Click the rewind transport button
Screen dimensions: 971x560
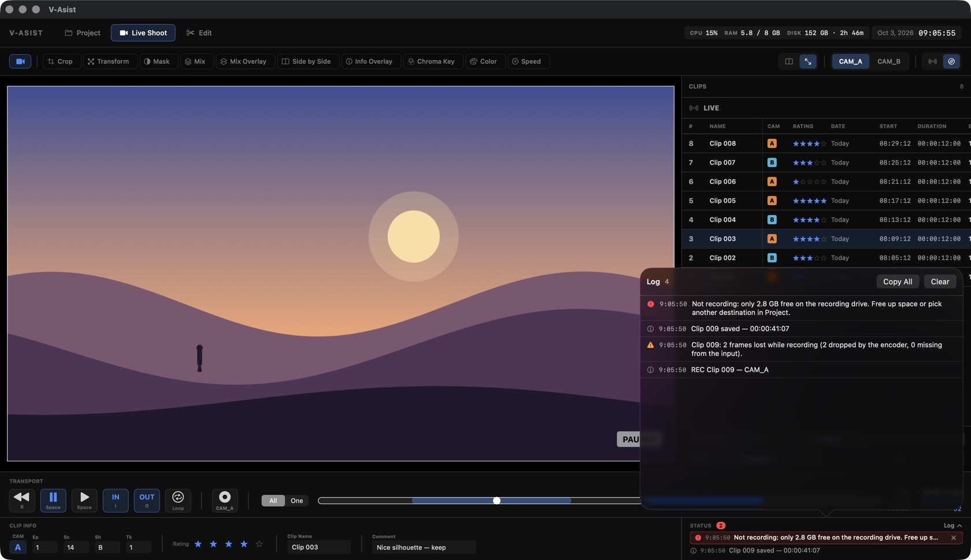(22, 500)
